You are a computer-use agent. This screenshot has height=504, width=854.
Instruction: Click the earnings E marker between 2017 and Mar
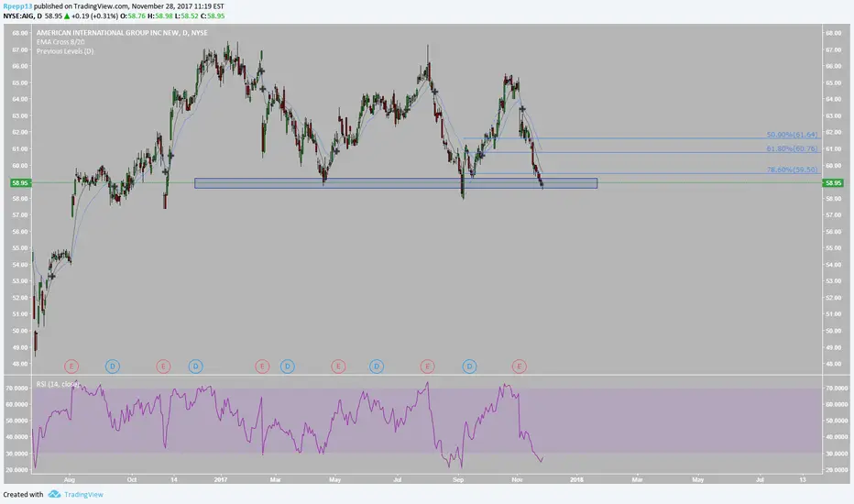(x=262, y=367)
